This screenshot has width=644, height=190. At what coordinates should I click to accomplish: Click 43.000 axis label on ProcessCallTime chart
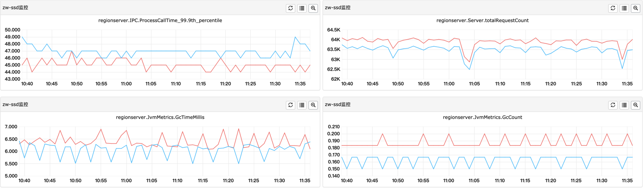tap(12, 79)
